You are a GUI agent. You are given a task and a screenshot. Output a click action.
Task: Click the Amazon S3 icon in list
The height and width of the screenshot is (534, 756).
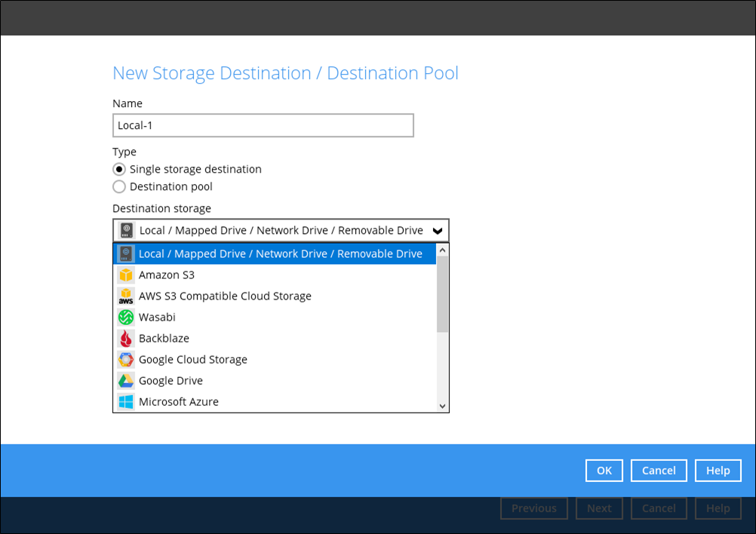[x=126, y=275]
